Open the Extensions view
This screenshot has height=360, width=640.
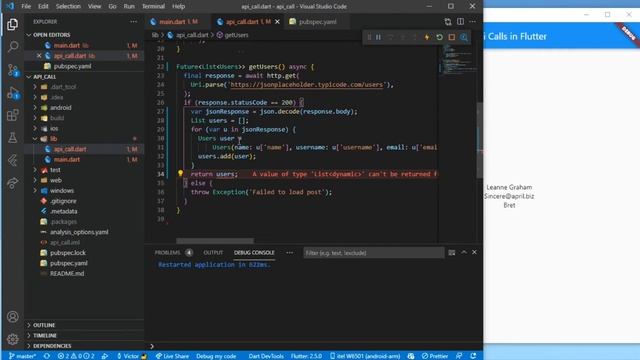click(13, 115)
